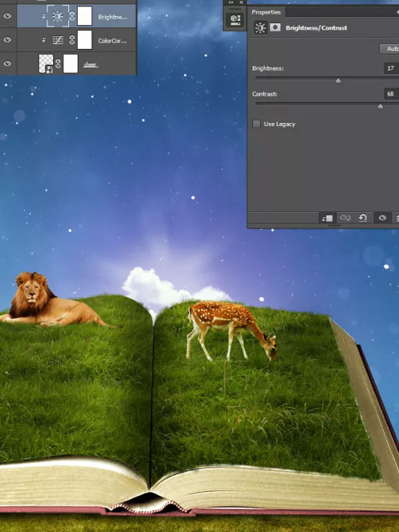
Task: Click the deer smart object thumbnail
Action: tap(46, 64)
